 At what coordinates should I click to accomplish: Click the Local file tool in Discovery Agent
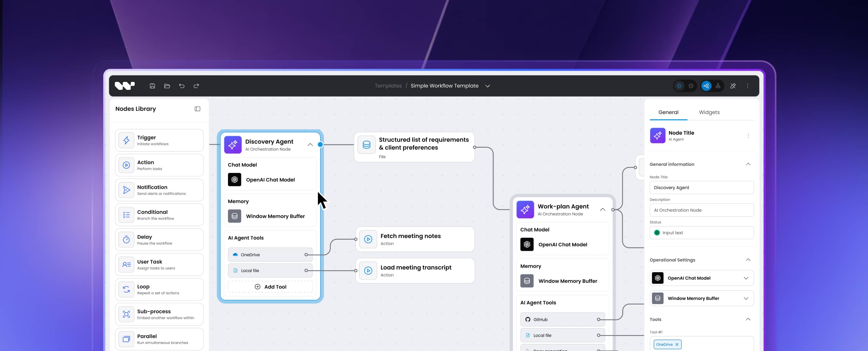(270, 270)
